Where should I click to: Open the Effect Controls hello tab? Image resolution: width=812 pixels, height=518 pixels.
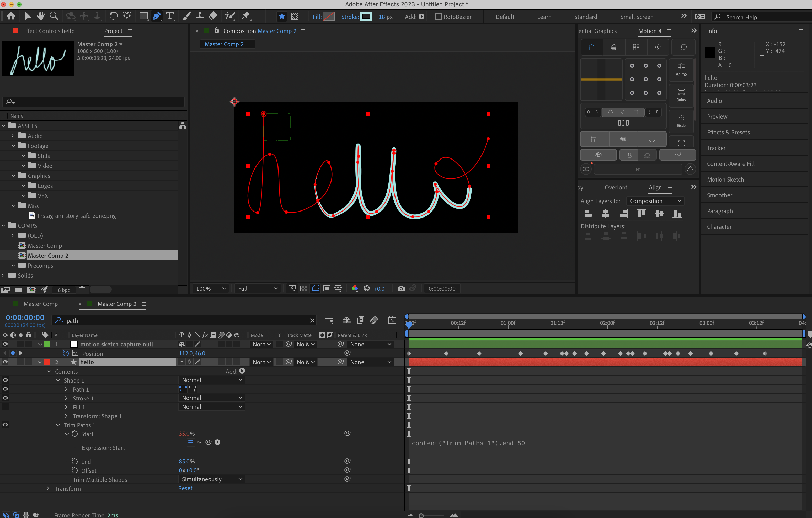pos(49,31)
